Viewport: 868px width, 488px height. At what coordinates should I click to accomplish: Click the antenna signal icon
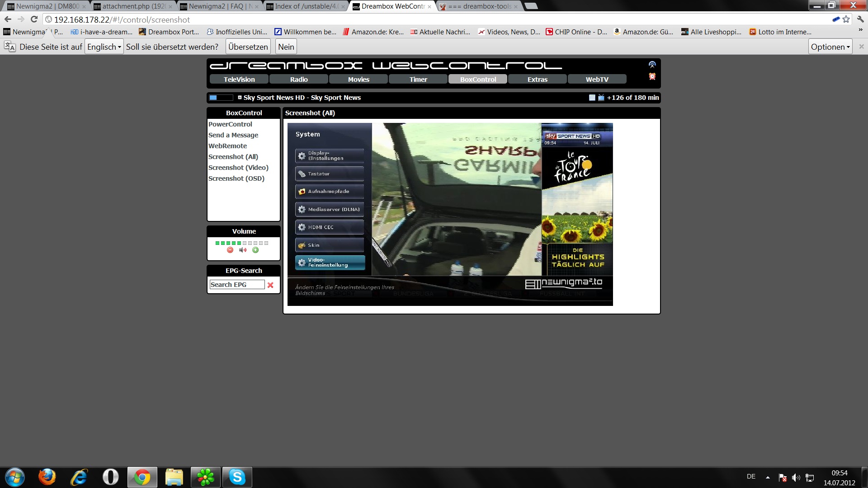click(x=652, y=65)
